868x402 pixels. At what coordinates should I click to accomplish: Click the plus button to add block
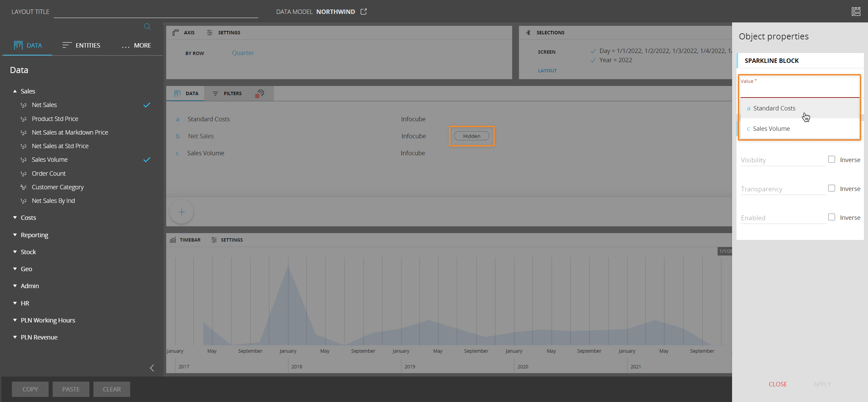coord(181,212)
